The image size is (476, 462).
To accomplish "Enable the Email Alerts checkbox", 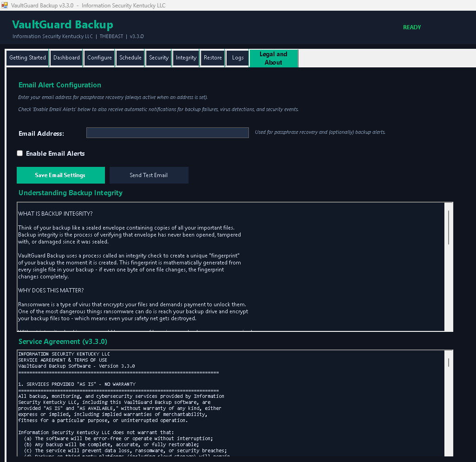I will (20, 153).
